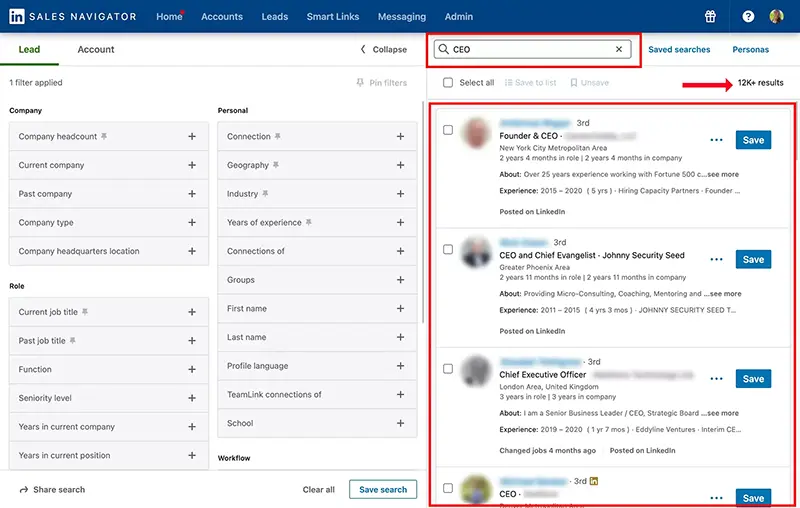
Task: Tick the Select all checkbox
Action: (448, 83)
